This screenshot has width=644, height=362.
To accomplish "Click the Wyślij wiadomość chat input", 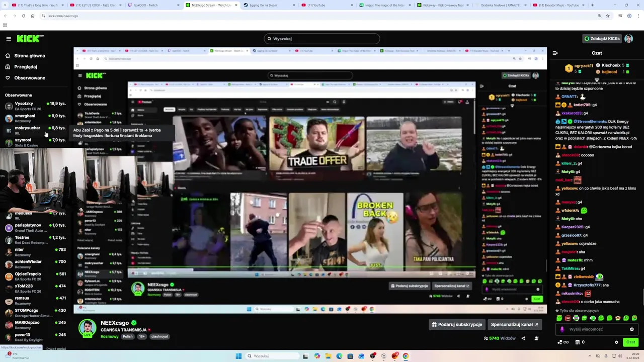I will (597, 329).
